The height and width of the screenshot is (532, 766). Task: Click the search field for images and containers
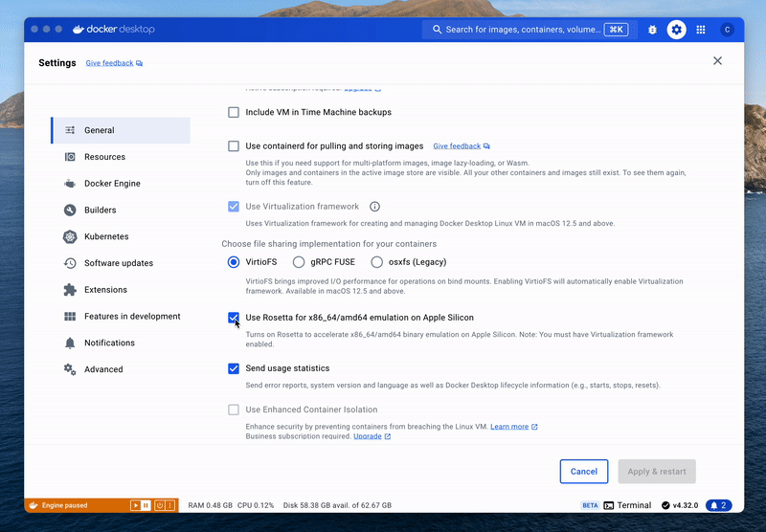click(x=529, y=30)
